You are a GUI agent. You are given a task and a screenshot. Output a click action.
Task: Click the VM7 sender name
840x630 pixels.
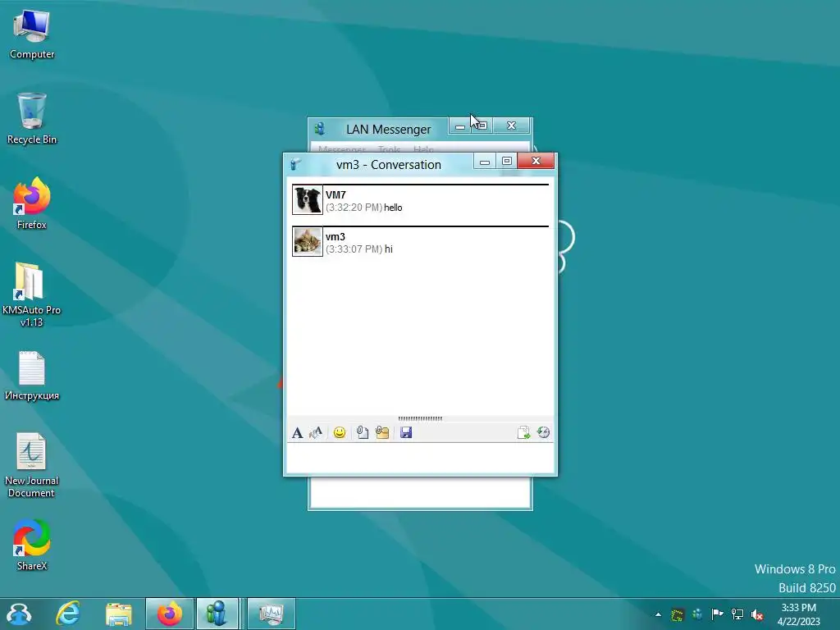click(336, 195)
